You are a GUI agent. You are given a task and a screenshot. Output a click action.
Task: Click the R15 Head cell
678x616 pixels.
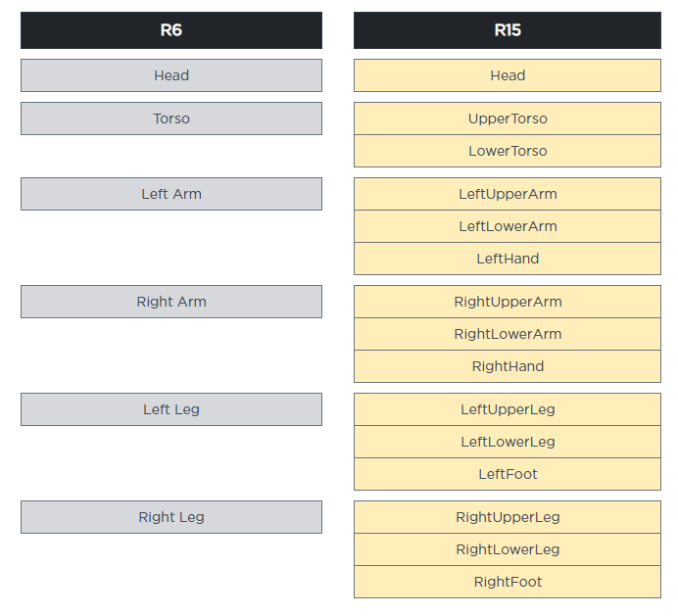pyautogui.click(x=508, y=75)
